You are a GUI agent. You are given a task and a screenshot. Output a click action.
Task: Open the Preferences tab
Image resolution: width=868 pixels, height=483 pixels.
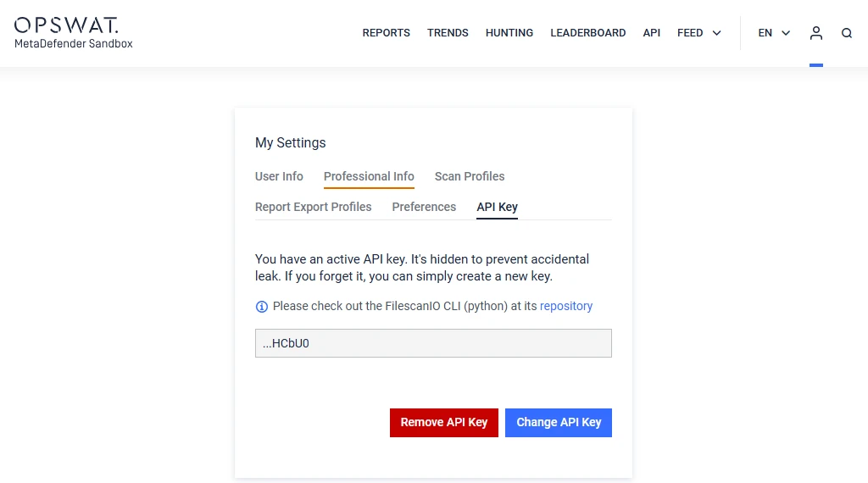pos(424,207)
